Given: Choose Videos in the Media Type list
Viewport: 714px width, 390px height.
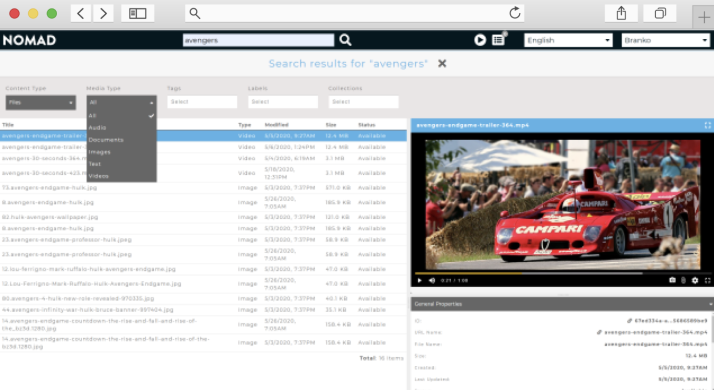Looking at the screenshot, I should click(x=122, y=176).
